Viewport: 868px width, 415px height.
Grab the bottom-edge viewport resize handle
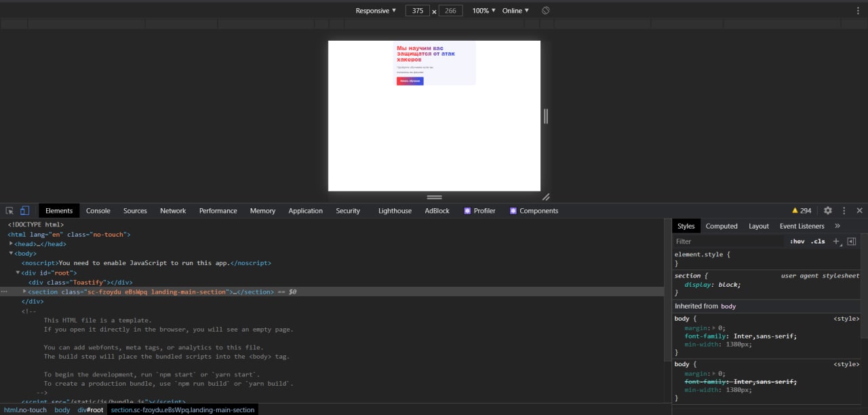click(435, 197)
